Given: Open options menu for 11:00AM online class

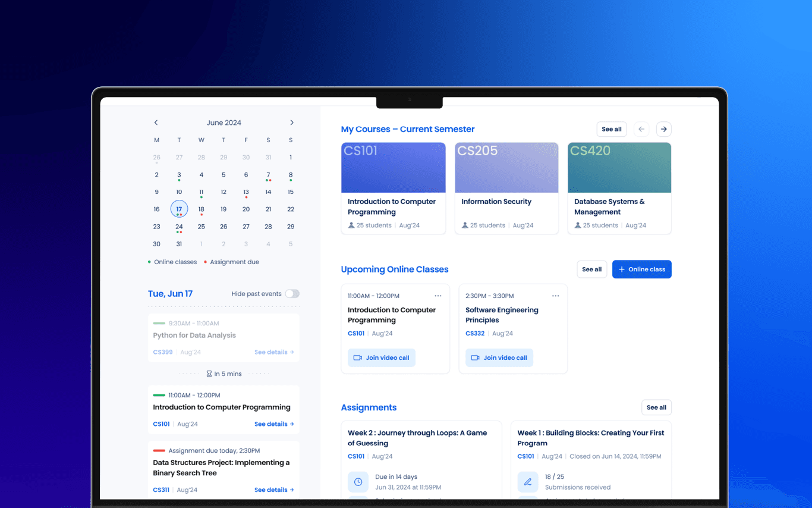Looking at the screenshot, I should pyautogui.click(x=438, y=296).
